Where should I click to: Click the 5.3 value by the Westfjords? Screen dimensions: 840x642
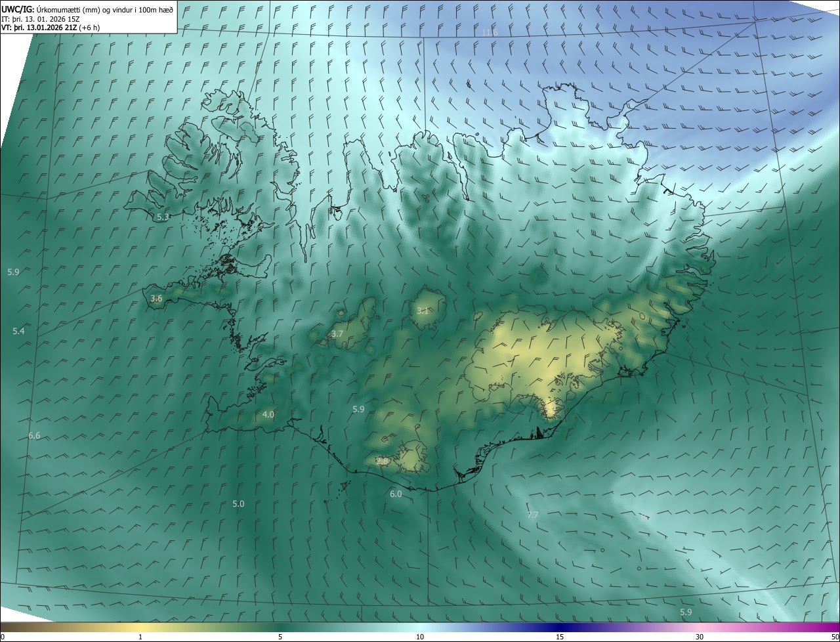click(163, 217)
